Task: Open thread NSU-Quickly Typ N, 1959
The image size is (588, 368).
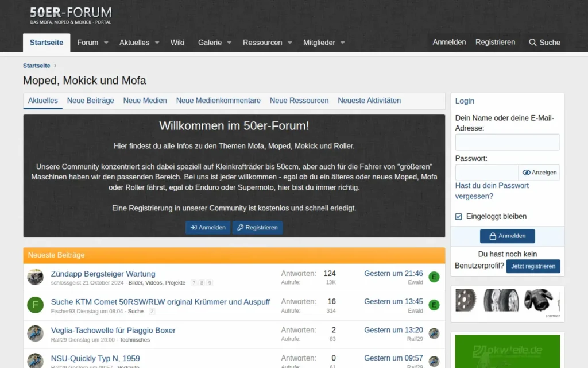Action: point(95,359)
